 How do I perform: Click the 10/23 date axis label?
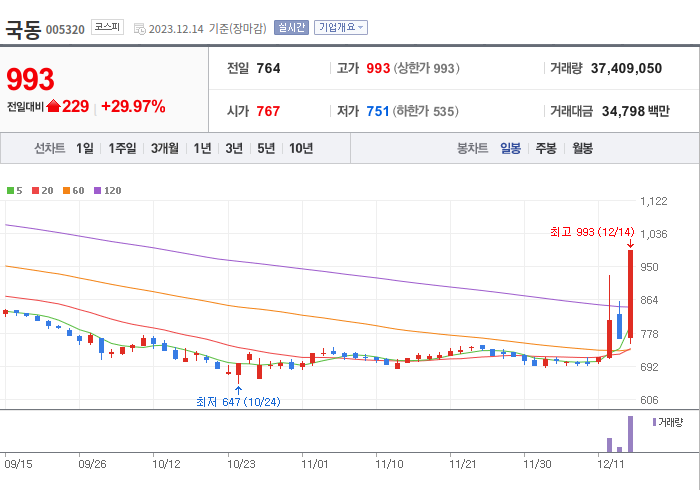tap(241, 464)
